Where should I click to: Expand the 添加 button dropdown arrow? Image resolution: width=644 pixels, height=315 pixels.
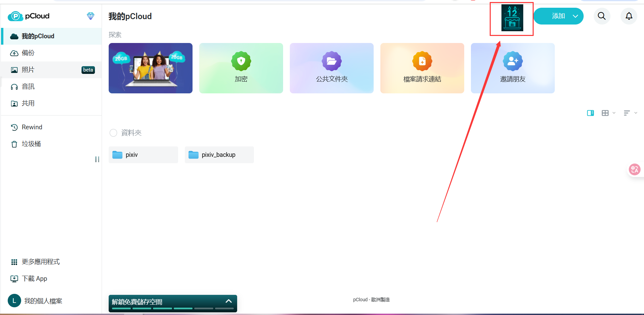tap(576, 16)
